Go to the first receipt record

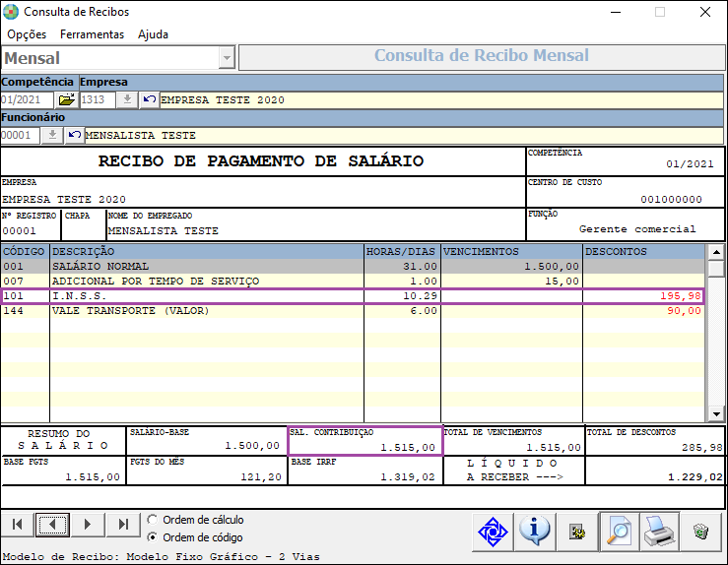(18, 525)
